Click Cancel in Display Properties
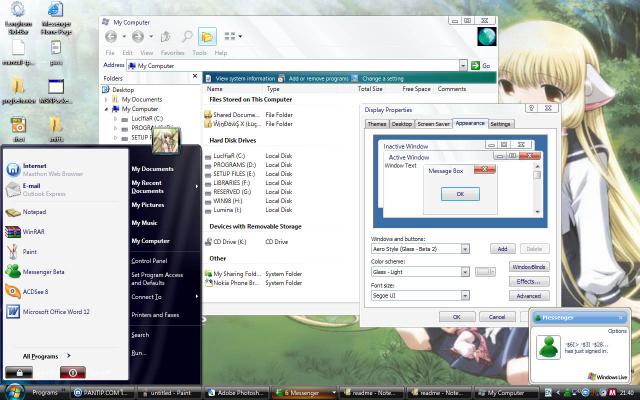The width and height of the screenshot is (640, 400). (x=497, y=317)
